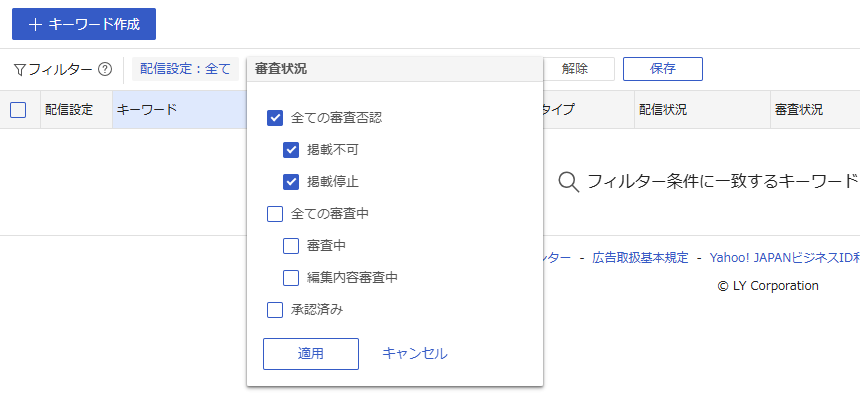The image size is (860, 404).
Task: Click the キャンセル link in popup
Action: tap(415, 354)
